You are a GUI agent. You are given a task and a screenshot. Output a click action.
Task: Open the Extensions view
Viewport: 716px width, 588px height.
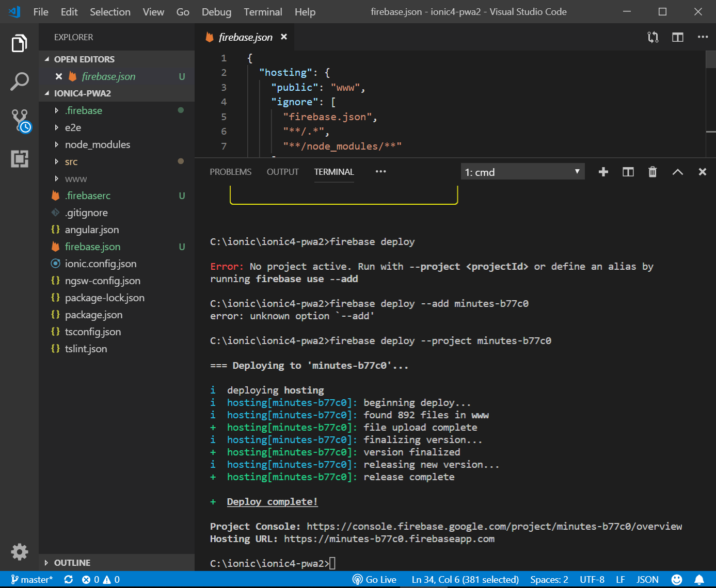click(x=20, y=159)
